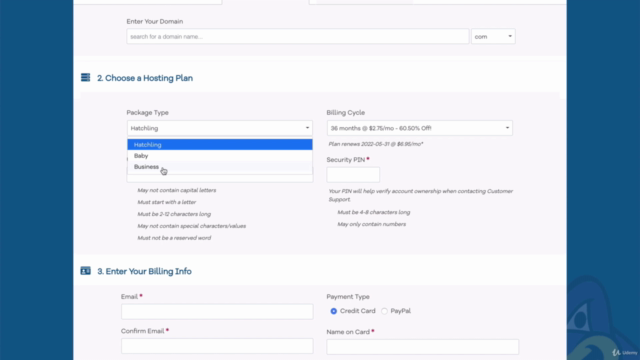Open the Billing Cycle dropdown
The image size is (640, 360).
(x=420, y=128)
